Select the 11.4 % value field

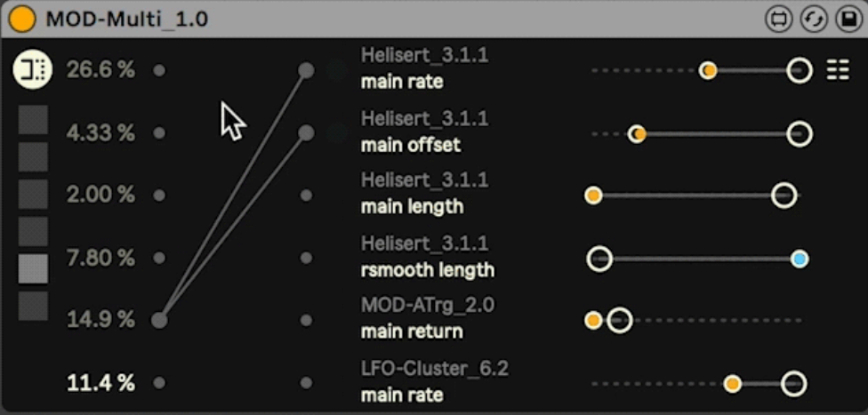[100, 383]
